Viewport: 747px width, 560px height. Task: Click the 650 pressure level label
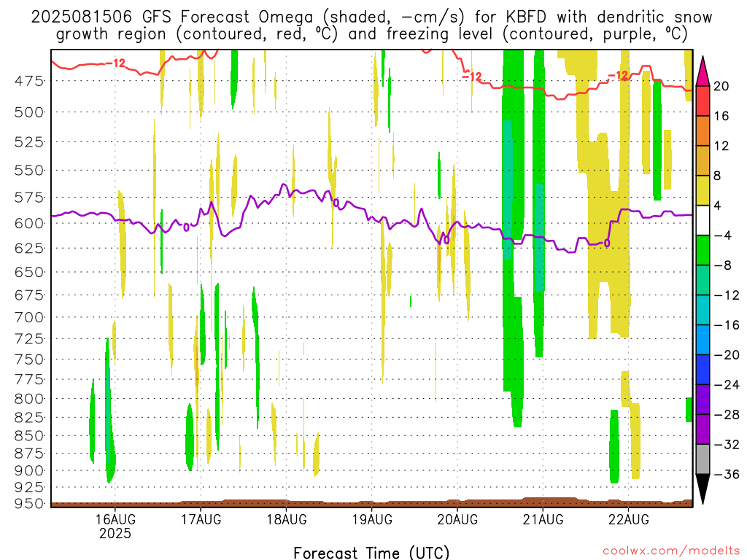29,272
